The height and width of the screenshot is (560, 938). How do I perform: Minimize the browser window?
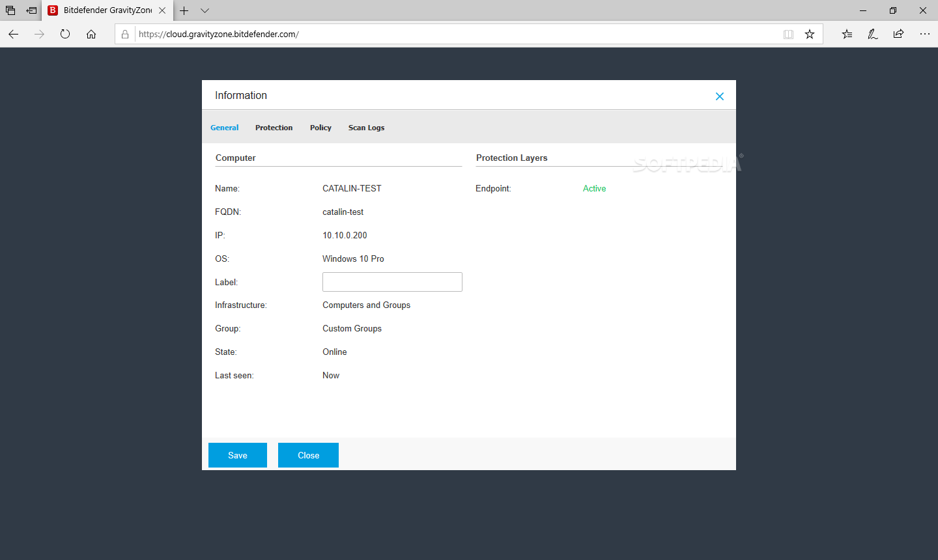[x=863, y=10]
